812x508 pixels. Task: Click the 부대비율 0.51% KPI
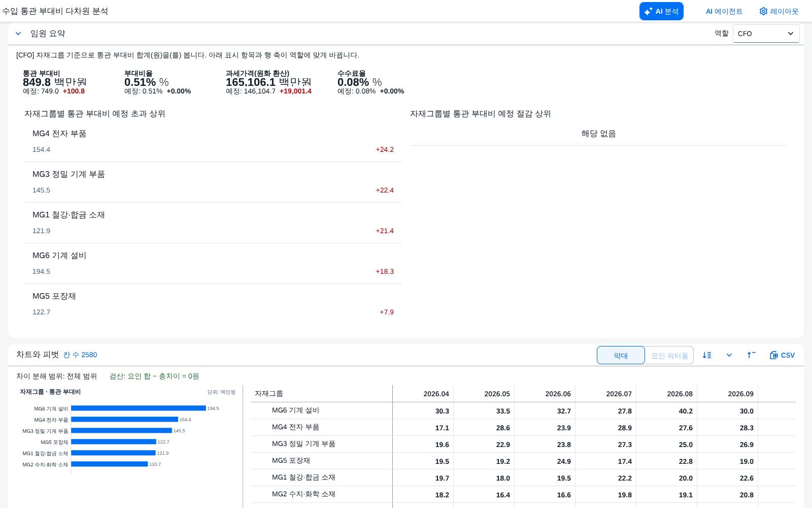(157, 82)
